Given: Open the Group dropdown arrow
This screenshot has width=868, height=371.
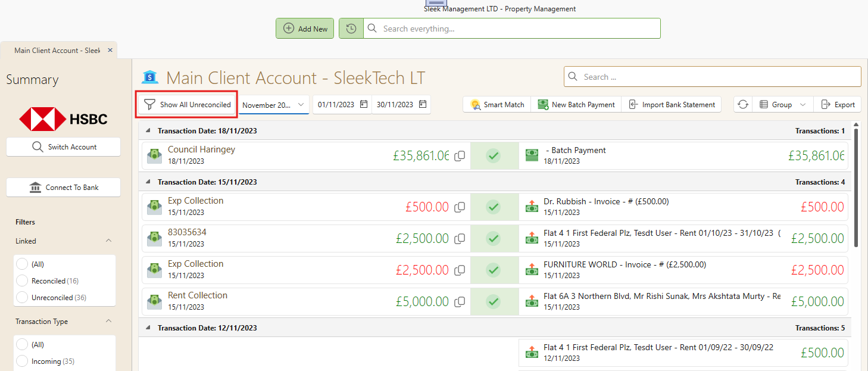Looking at the screenshot, I should (803, 105).
